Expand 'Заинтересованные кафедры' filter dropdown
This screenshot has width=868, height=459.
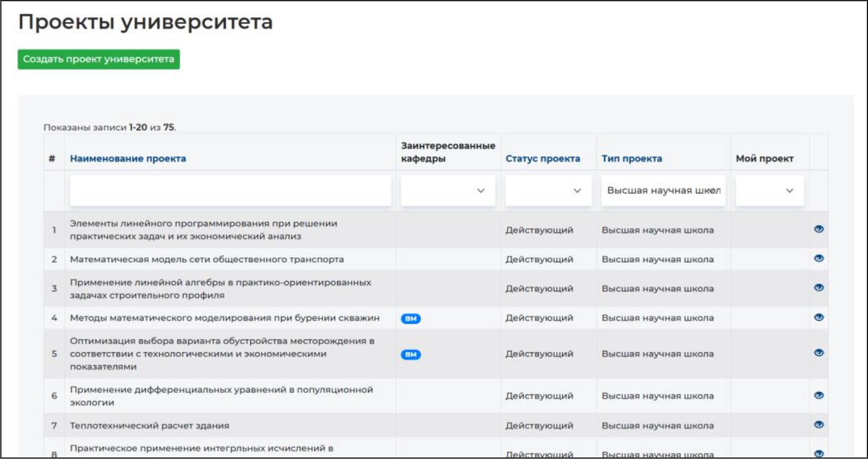(447, 191)
